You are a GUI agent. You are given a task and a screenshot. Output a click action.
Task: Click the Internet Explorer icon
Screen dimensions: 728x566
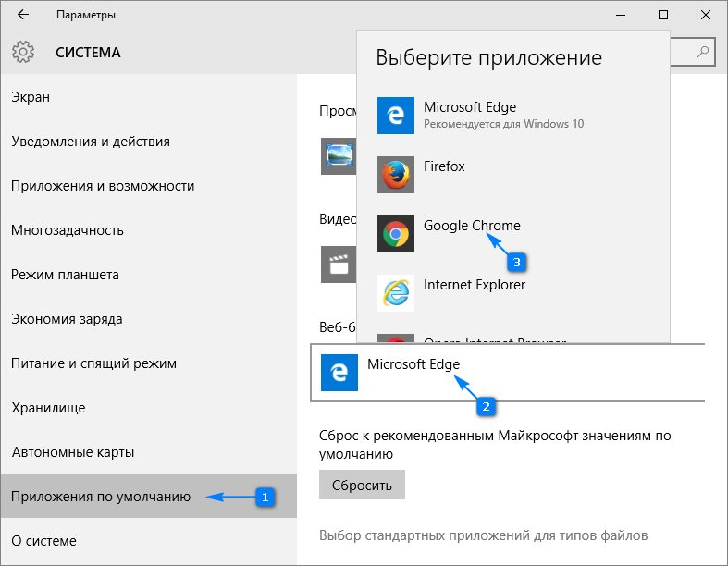(x=395, y=293)
